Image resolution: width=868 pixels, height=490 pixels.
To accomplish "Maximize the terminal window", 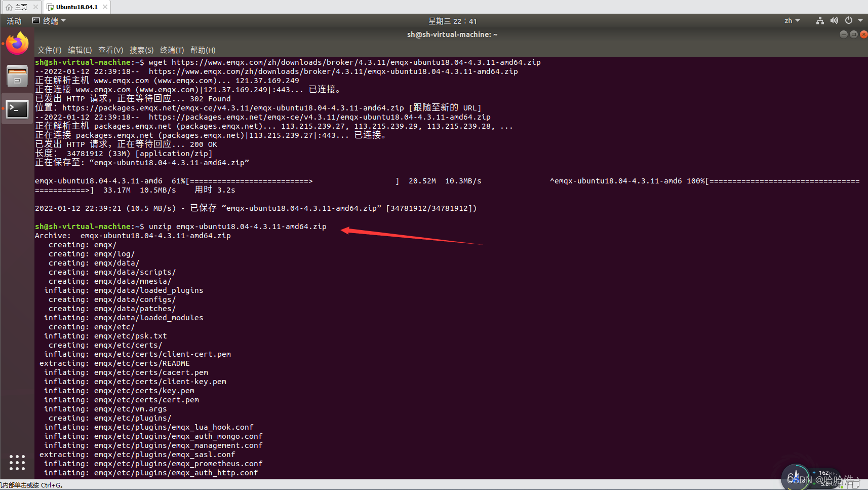I will tap(854, 34).
